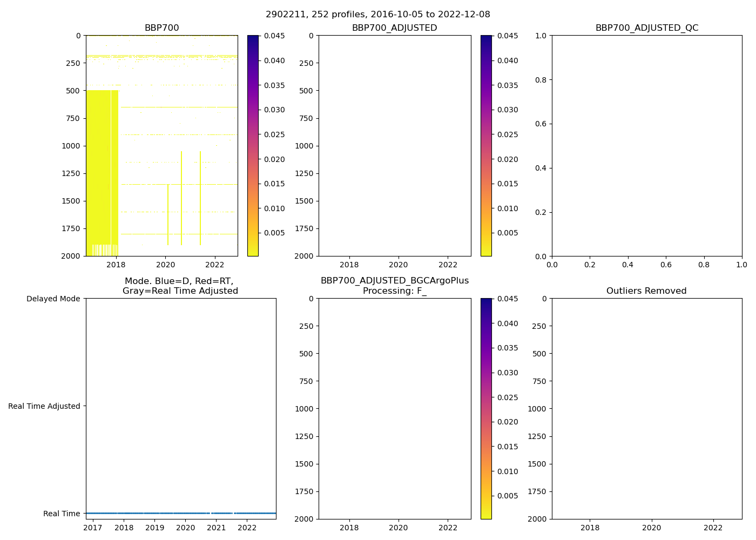The height and width of the screenshot is (540, 756).
Task: Click inside the empty BBP700_ADJUSTED plot area
Action: coord(394,146)
